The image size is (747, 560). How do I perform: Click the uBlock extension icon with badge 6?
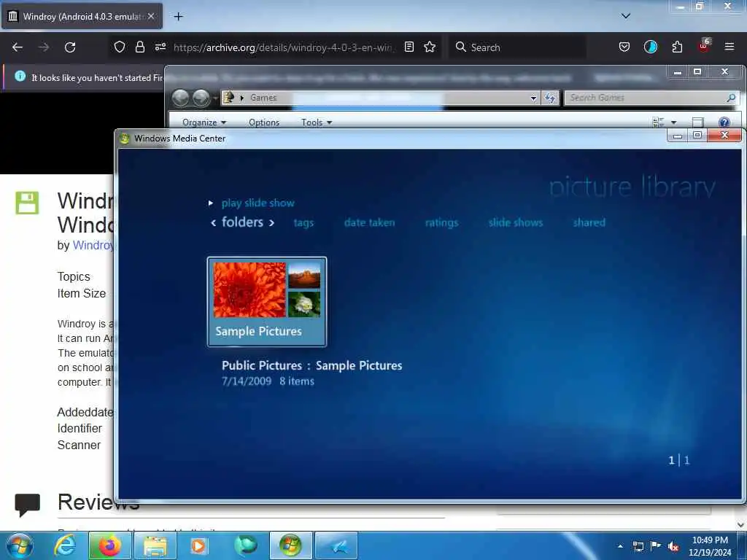pyautogui.click(x=704, y=46)
